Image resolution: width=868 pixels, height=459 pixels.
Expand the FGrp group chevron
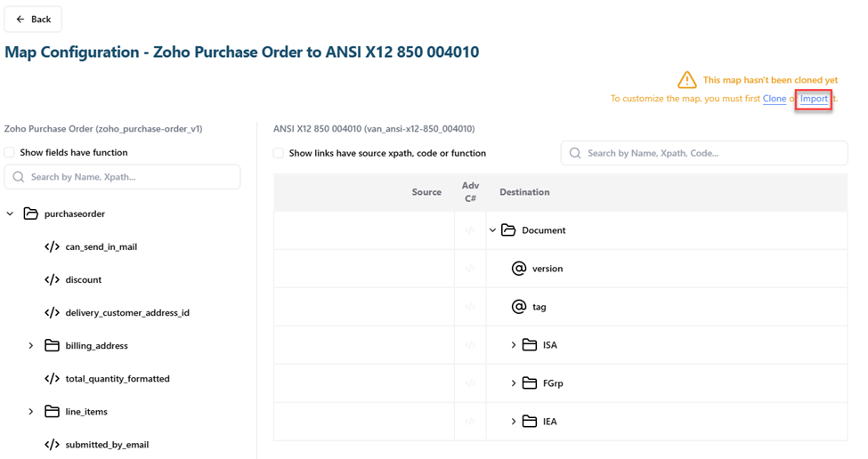514,383
